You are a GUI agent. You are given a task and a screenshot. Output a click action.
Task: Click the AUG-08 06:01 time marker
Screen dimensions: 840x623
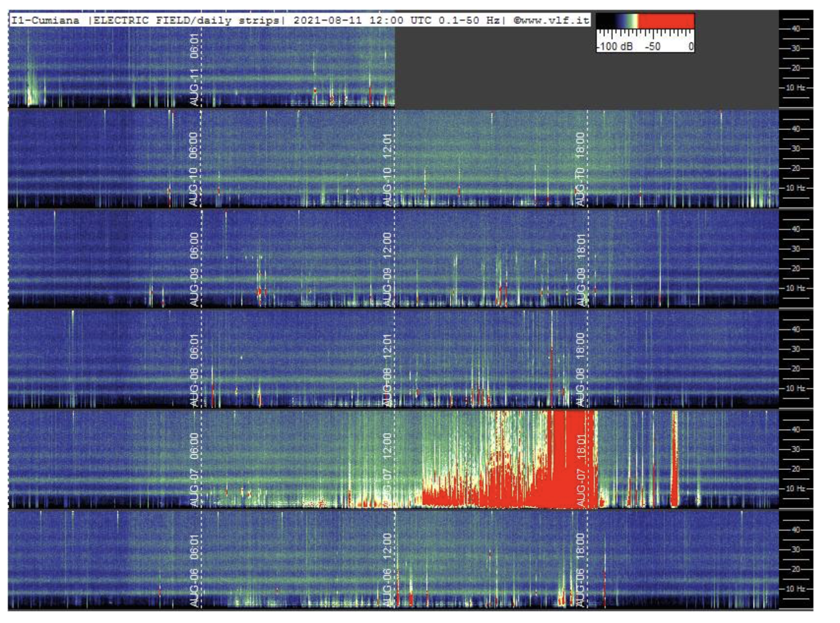(x=194, y=370)
